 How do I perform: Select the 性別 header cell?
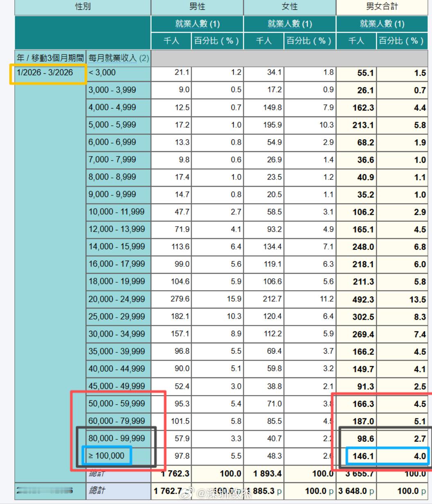pos(83,7)
